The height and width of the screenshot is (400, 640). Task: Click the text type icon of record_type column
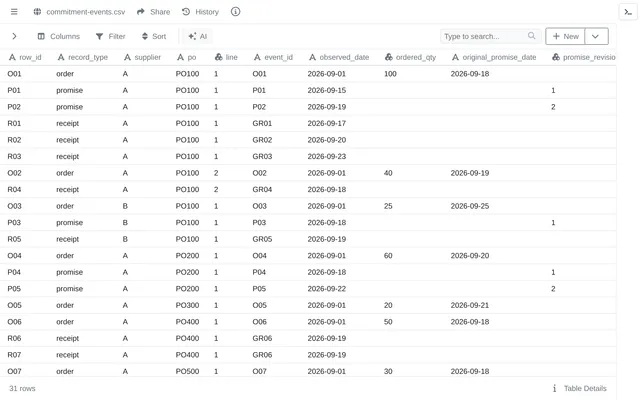(x=61, y=58)
